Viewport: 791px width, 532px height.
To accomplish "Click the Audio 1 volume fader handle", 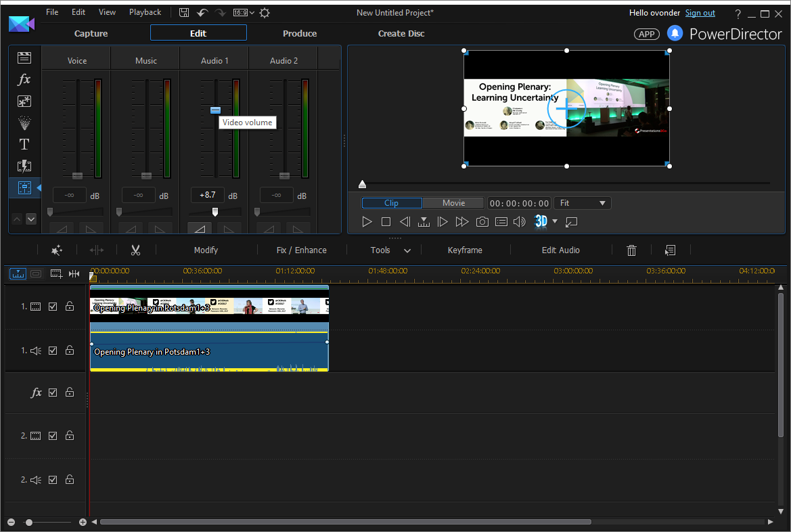I will tap(215, 110).
